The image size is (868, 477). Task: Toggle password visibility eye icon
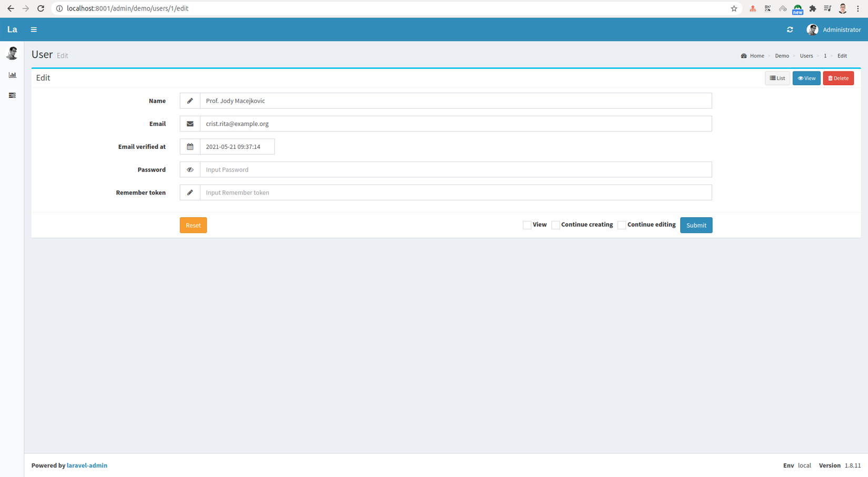point(190,169)
